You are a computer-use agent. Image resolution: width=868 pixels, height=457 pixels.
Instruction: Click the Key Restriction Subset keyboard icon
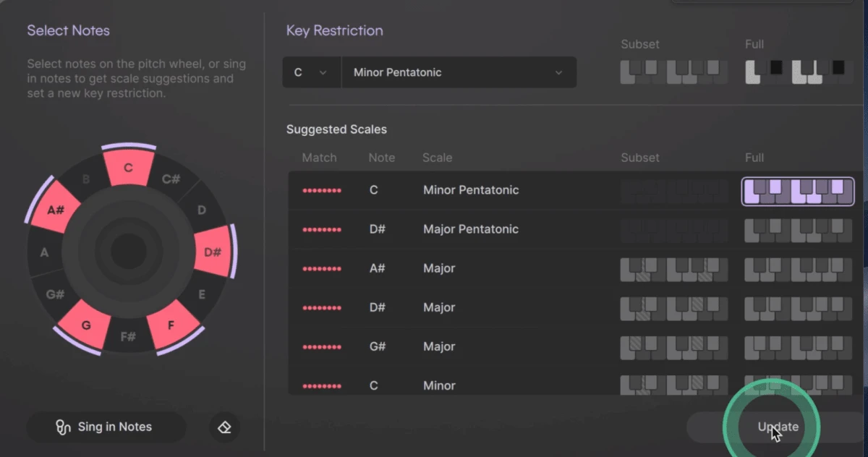(674, 72)
